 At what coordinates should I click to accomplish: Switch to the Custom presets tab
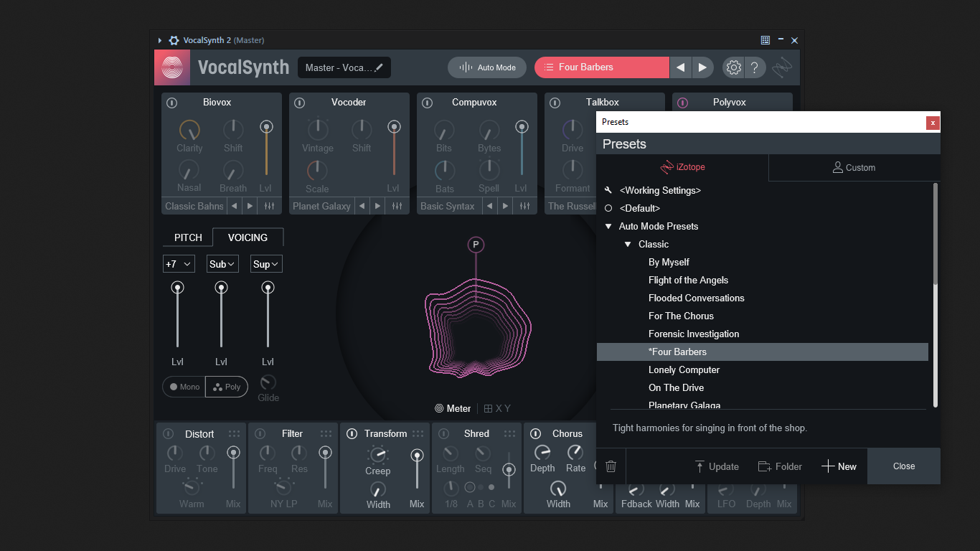pyautogui.click(x=854, y=167)
